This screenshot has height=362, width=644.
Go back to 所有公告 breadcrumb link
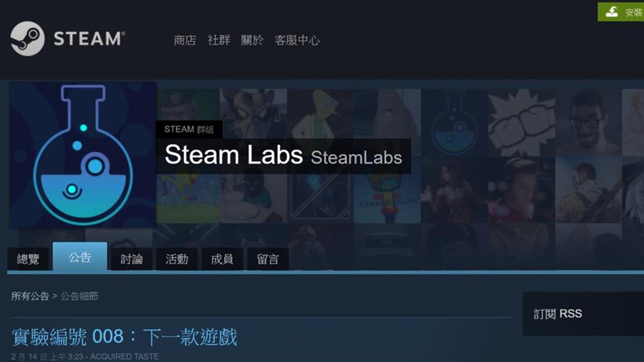click(x=30, y=296)
